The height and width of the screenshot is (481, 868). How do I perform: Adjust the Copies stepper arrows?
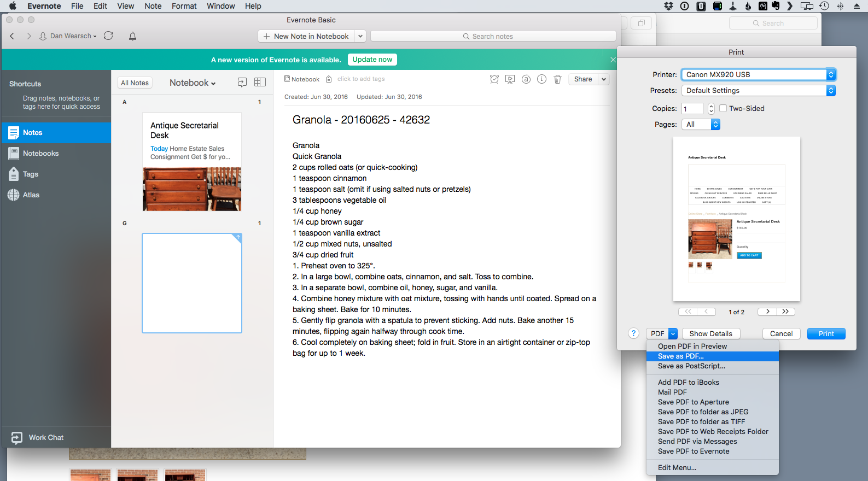(711, 109)
